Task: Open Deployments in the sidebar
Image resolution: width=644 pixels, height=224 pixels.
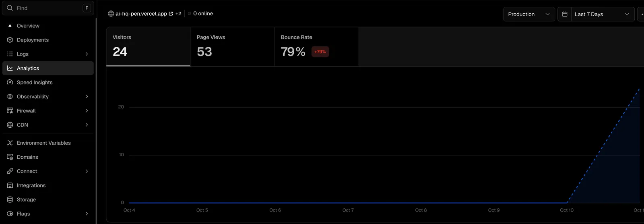Action: point(48,40)
